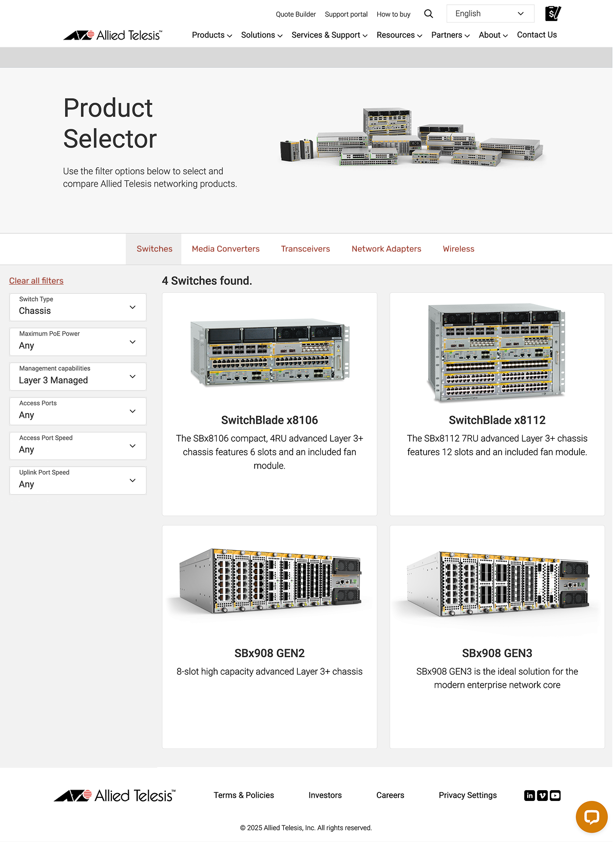Image resolution: width=616 pixels, height=842 pixels.
Task: Open the SBx908 GEN2 product card
Action: click(269, 636)
